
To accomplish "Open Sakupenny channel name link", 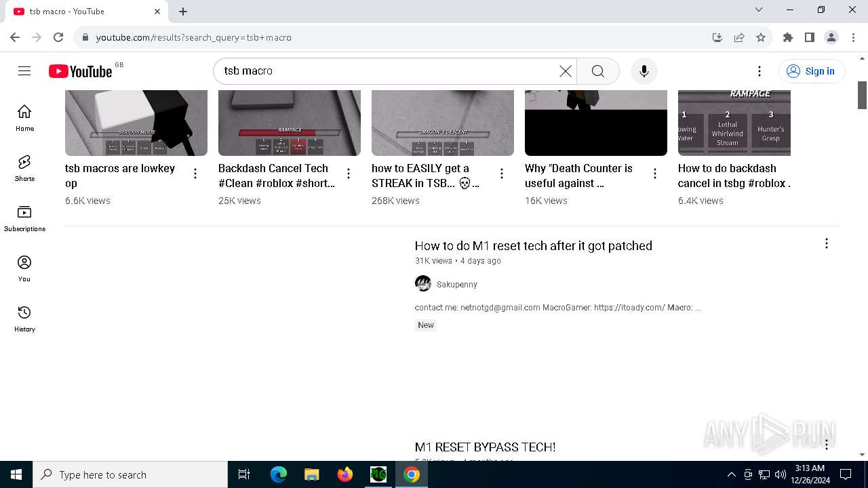I will tap(457, 285).
